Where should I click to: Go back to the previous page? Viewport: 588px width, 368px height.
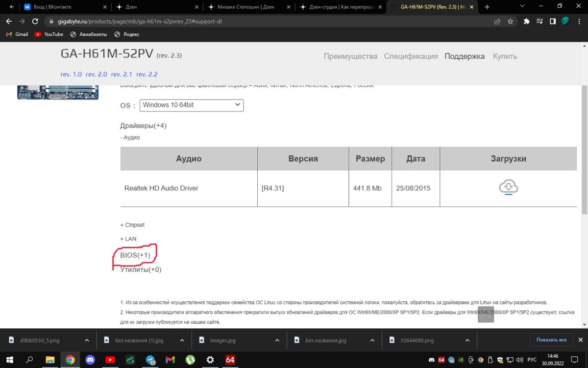(9, 22)
